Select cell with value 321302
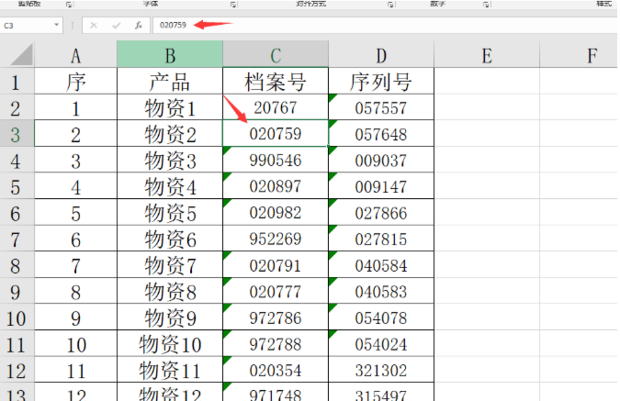This screenshot has height=401, width=620. (x=381, y=369)
